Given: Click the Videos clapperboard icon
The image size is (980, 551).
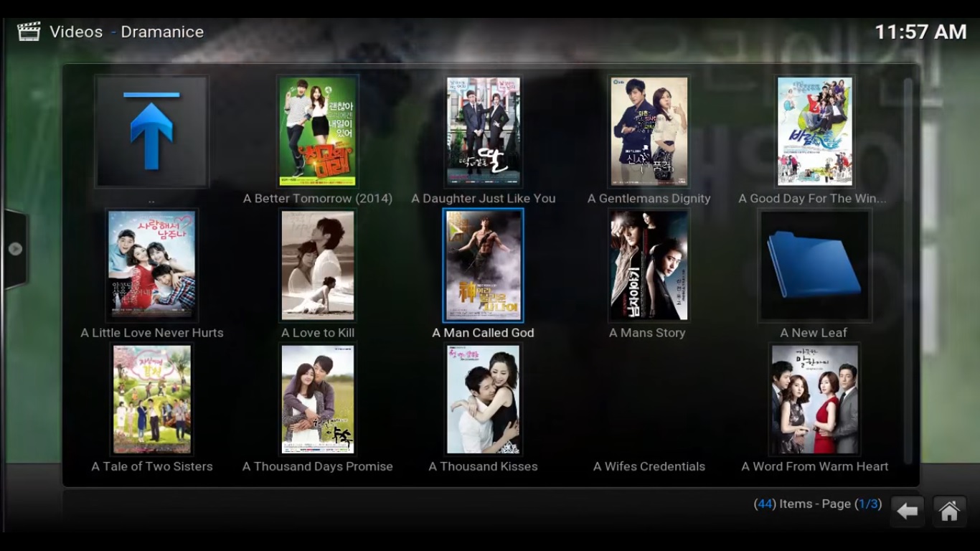Looking at the screenshot, I should (29, 32).
